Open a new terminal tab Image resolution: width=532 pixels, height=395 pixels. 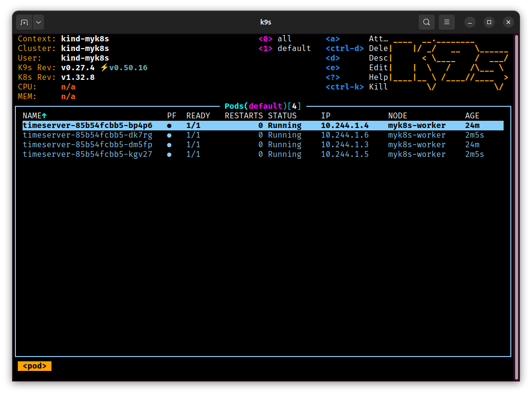tap(24, 23)
